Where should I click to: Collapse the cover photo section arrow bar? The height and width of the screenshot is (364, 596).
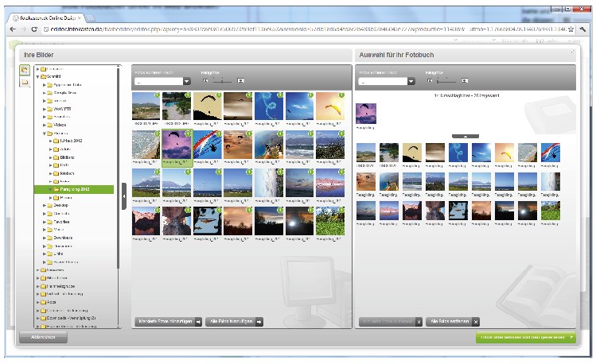coord(466,136)
